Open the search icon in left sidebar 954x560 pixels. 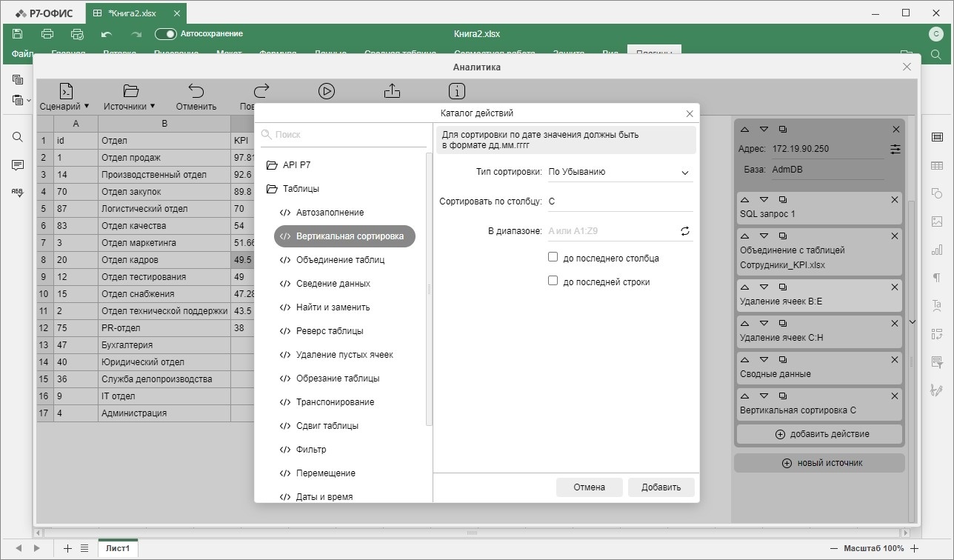pos(17,137)
